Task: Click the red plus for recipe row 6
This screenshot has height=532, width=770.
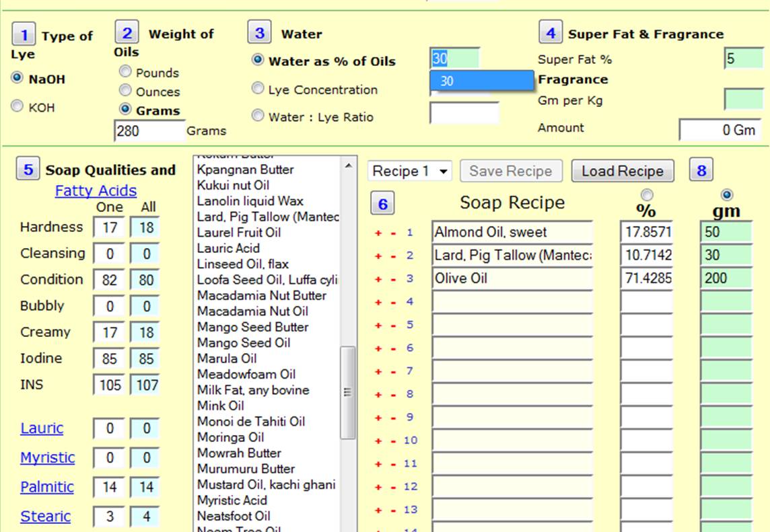Action: click(378, 348)
